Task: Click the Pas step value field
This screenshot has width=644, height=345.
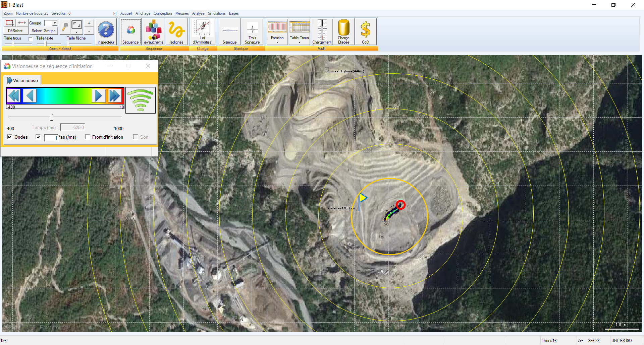Action: (x=51, y=138)
